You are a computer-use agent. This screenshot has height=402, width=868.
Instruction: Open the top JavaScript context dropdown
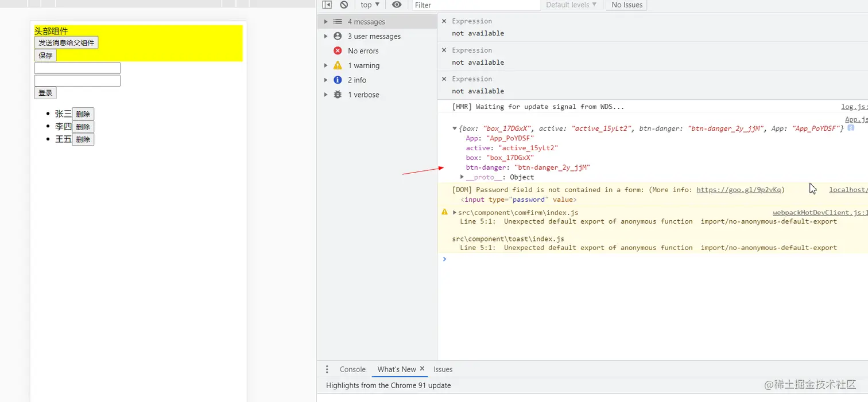click(x=370, y=5)
